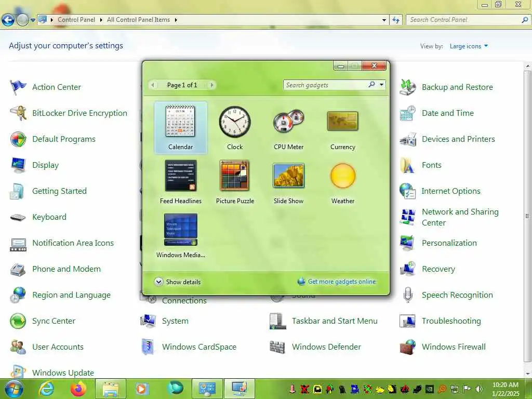The image size is (532, 399).
Task: Click the Back navigation button
Action: point(8,20)
